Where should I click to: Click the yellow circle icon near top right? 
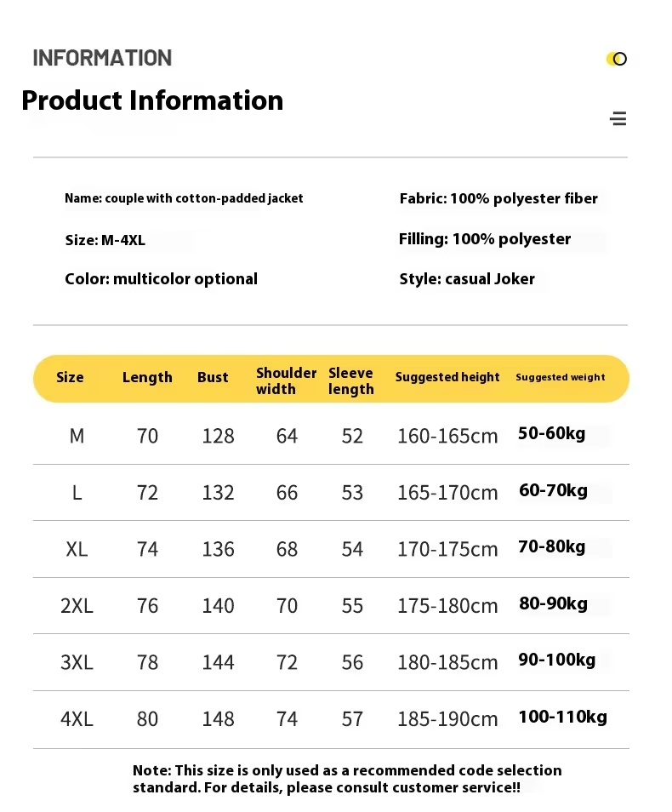pos(617,59)
